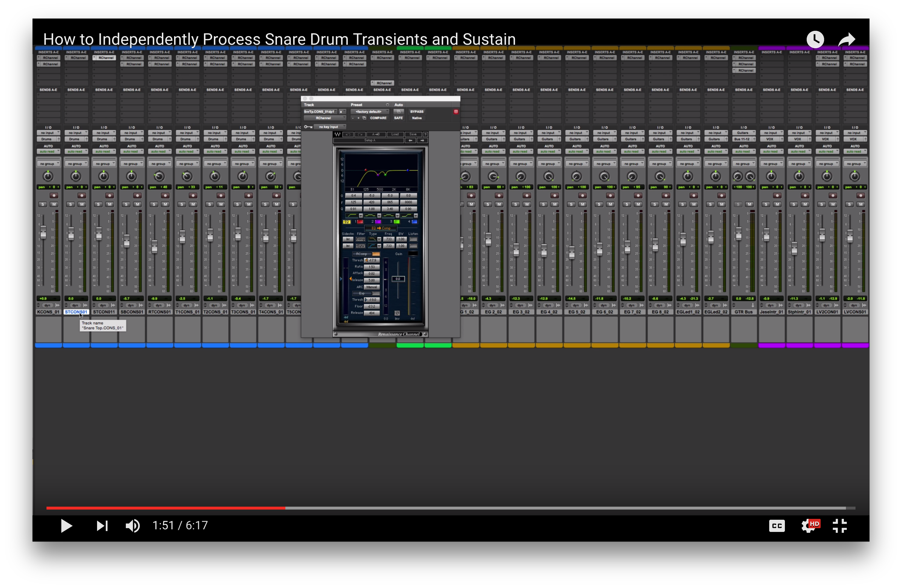Image resolution: width=902 pixels, height=588 pixels.
Task: Click the BYPASS button in the plugin header
Action: [x=417, y=112]
